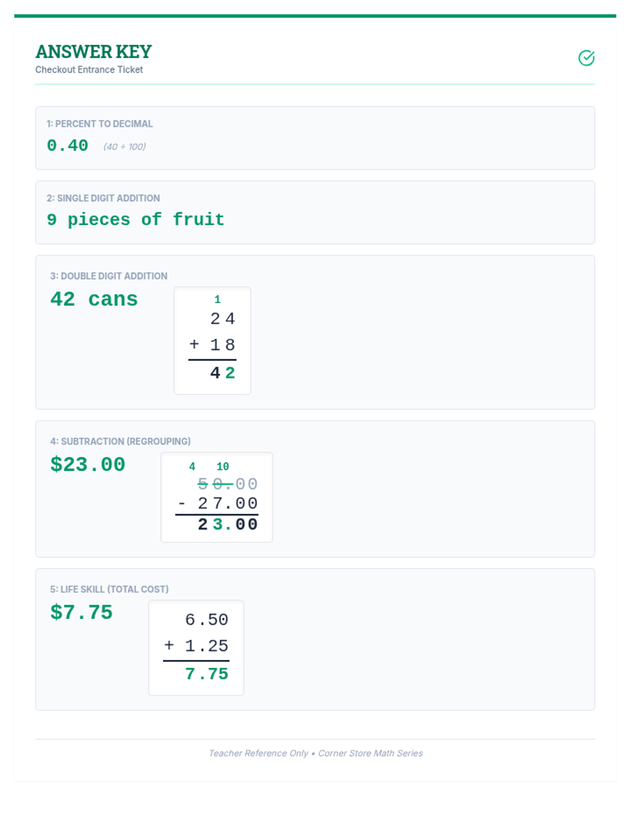Select the Life Skill (Total Cost) label
630x840 pixels.
pyautogui.click(x=109, y=590)
